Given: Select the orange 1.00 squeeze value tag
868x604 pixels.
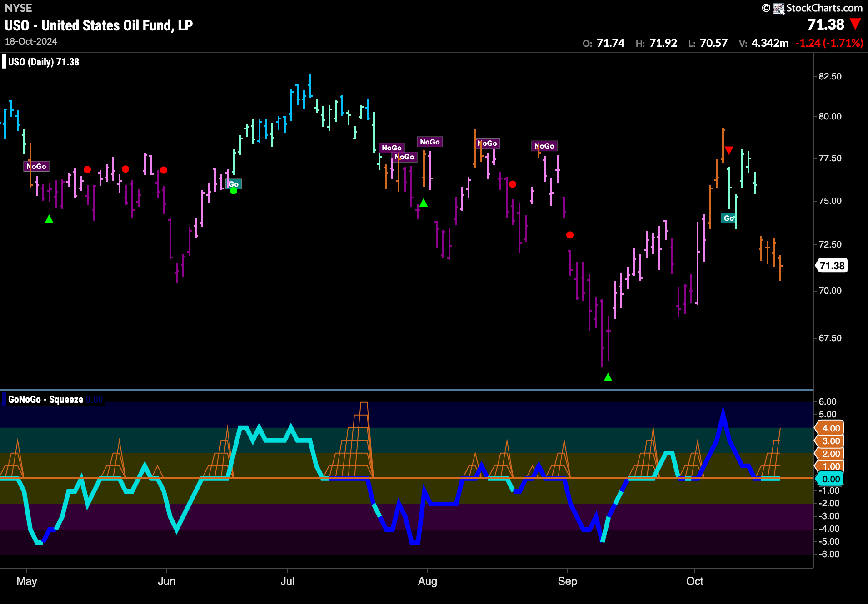Looking at the screenshot, I should (830, 466).
